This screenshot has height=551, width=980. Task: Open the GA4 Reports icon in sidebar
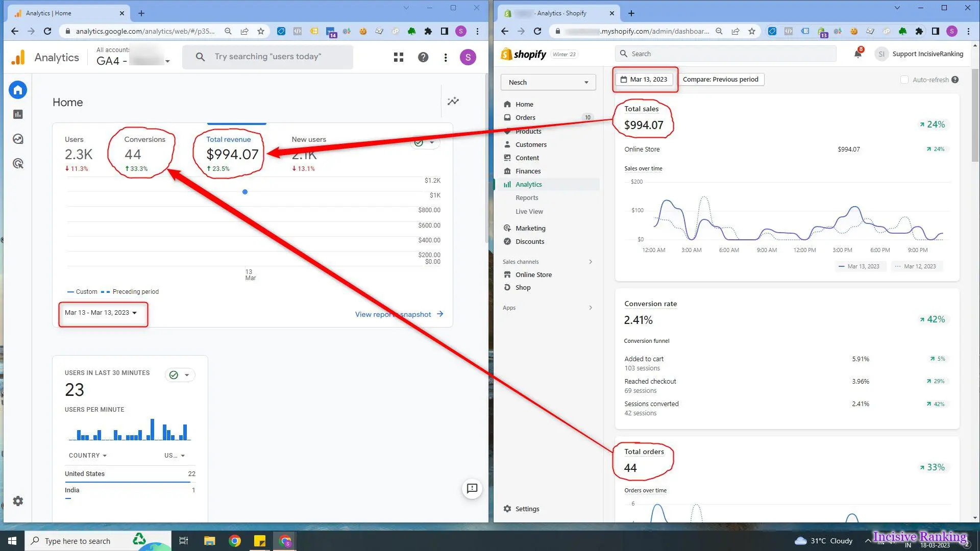18,114
